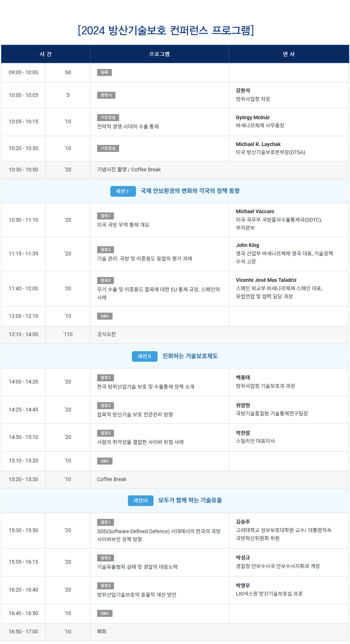
Task: Click the 등록 badge in the first row
Action: (104, 72)
